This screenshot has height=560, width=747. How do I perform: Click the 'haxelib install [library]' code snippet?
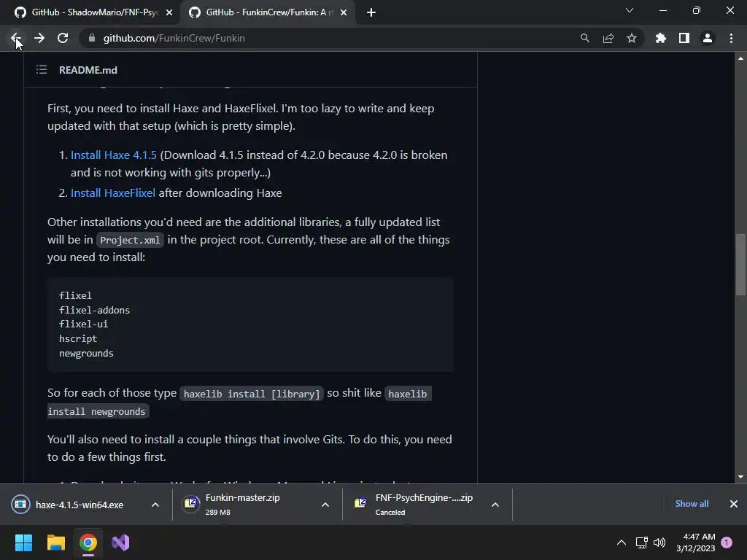[x=252, y=394]
